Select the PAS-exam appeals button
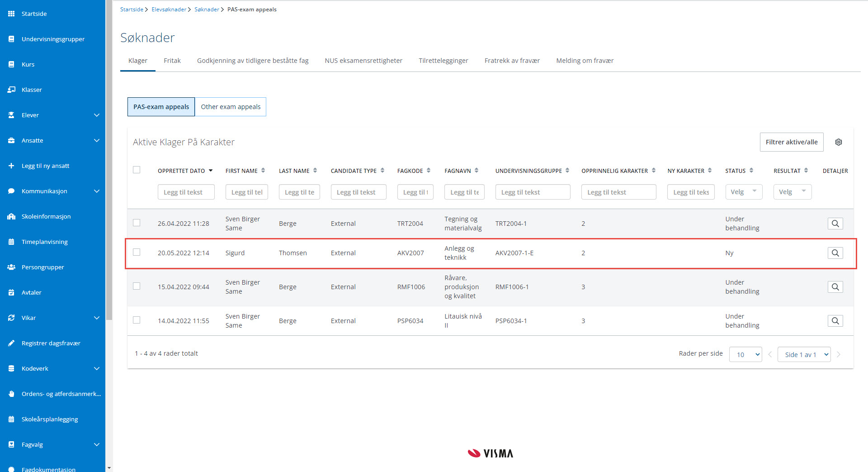 pyautogui.click(x=161, y=107)
